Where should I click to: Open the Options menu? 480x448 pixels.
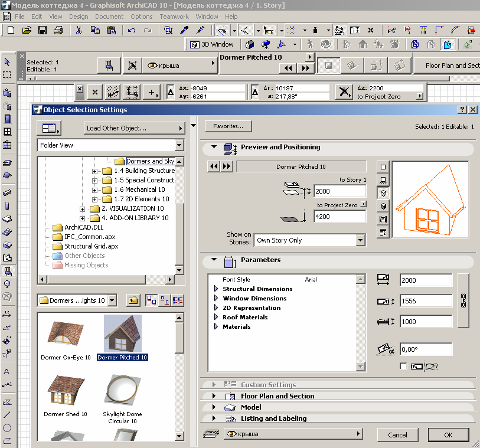[142, 17]
